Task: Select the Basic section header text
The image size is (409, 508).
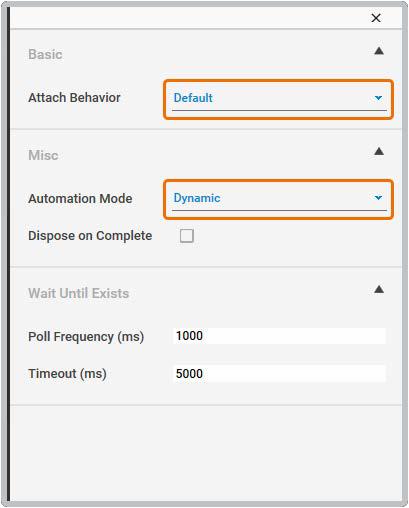Action: point(45,54)
